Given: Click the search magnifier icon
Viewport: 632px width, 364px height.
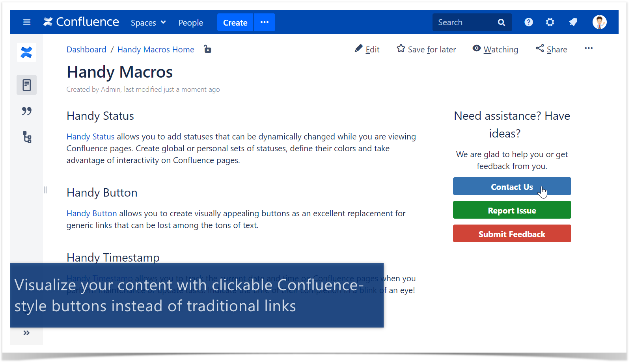Looking at the screenshot, I should point(501,22).
